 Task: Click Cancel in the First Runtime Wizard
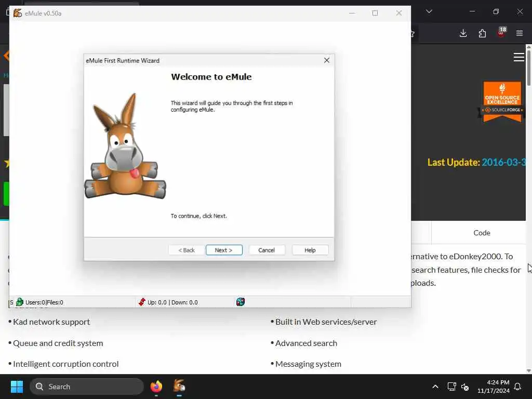(x=267, y=250)
